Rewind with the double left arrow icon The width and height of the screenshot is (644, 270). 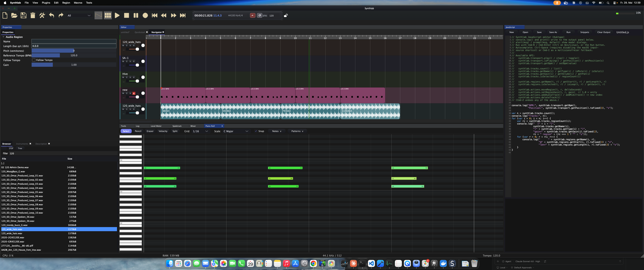coord(164,16)
